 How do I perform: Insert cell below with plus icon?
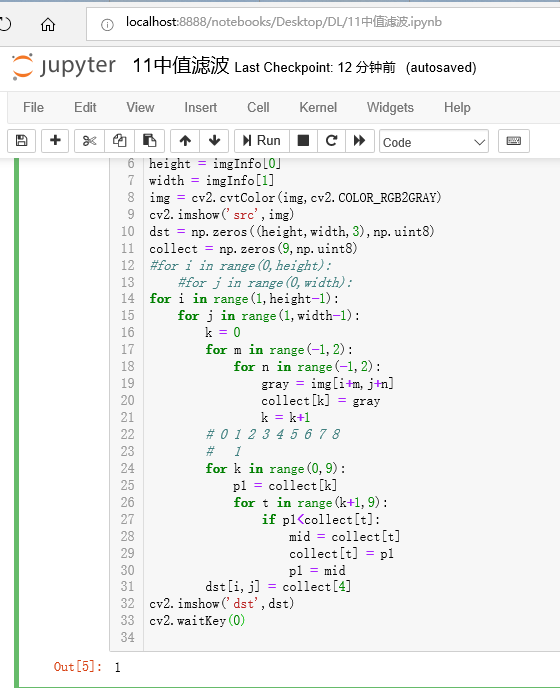click(55, 141)
